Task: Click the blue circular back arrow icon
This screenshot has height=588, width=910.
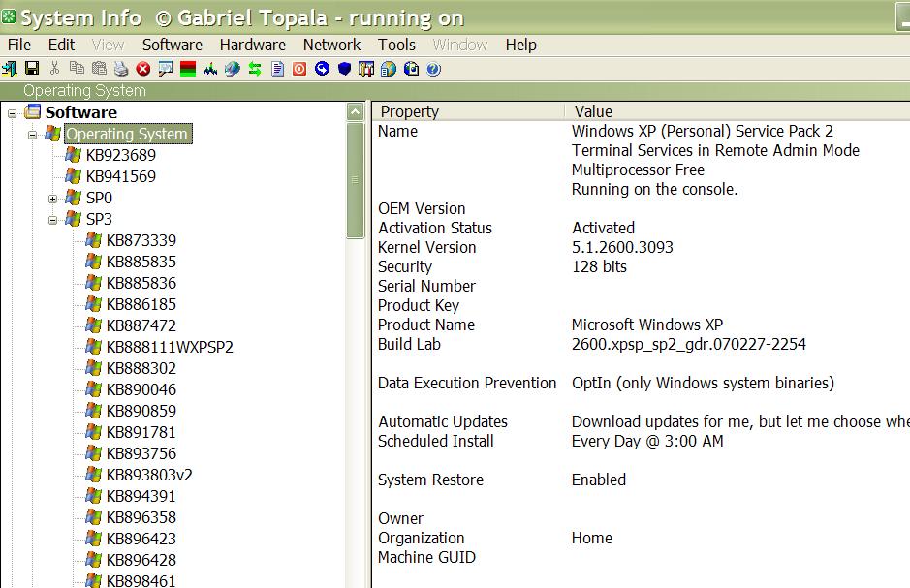Action: click(322, 69)
